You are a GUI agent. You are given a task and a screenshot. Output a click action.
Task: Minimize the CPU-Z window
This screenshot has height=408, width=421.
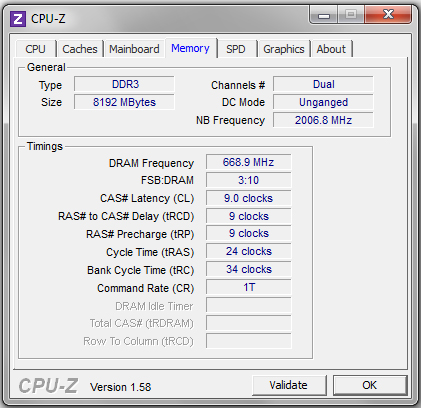click(x=324, y=15)
